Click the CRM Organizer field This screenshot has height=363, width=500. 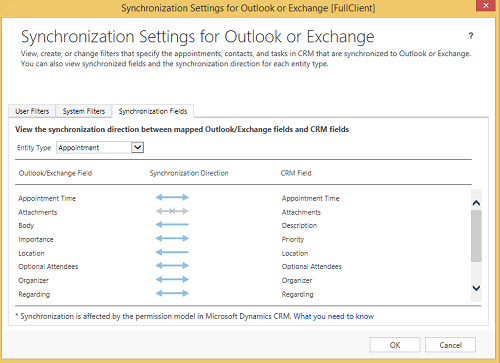coord(297,281)
